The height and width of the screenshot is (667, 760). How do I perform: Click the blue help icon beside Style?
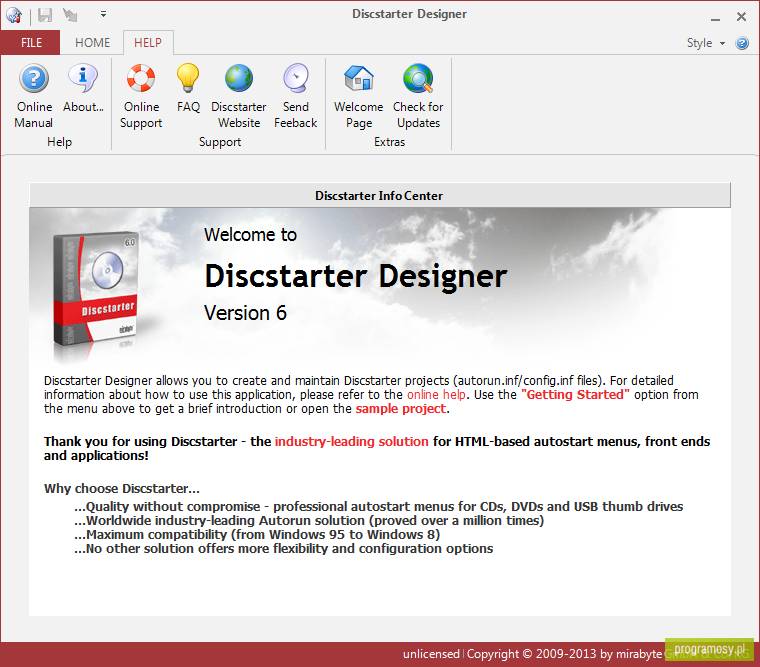(742, 43)
